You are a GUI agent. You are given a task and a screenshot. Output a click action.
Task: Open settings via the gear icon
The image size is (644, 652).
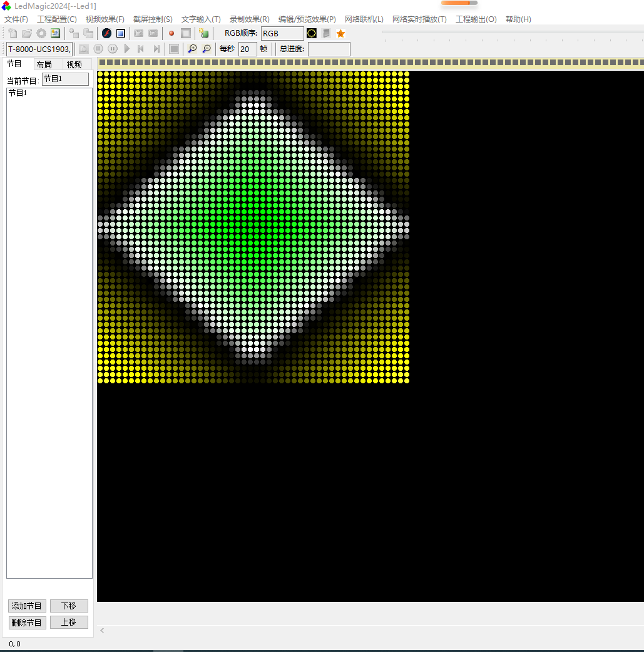pyautogui.click(x=41, y=33)
